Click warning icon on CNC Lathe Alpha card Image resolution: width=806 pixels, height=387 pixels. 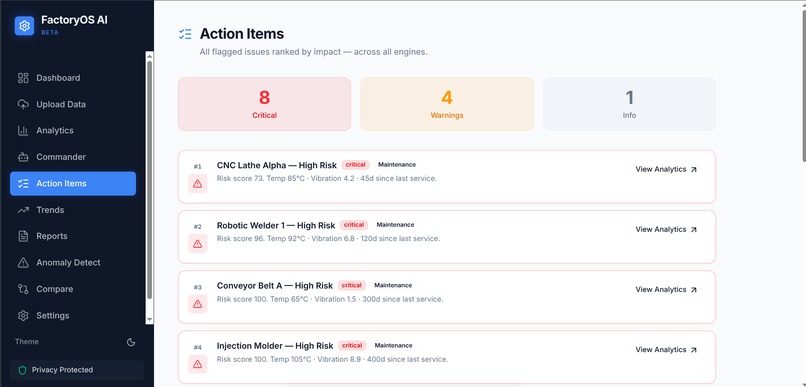click(197, 183)
